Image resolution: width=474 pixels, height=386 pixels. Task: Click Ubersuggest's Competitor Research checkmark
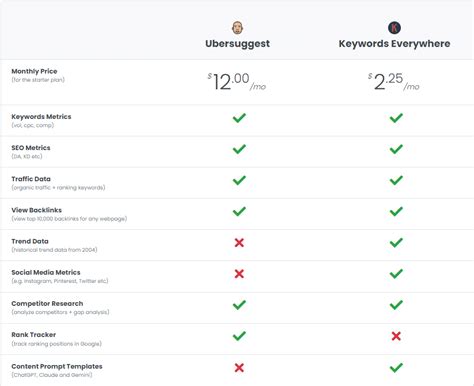click(239, 305)
